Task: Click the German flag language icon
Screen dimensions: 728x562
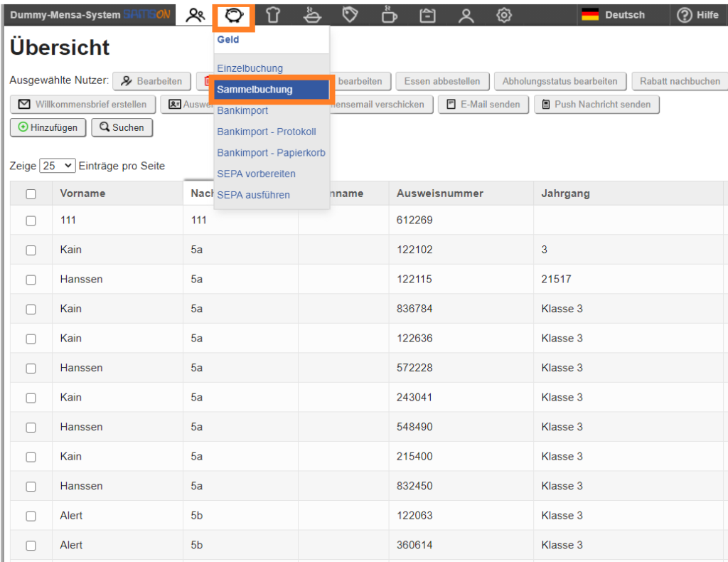Action: 590,15
